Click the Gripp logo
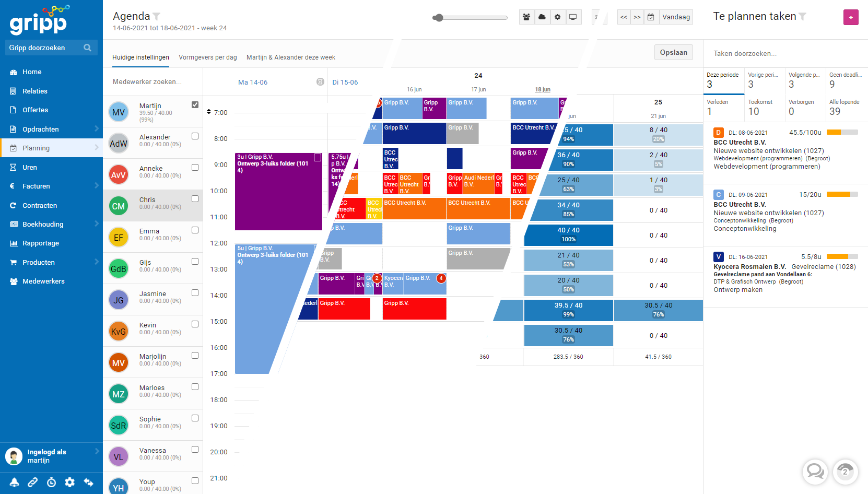The height and width of the screenshot is (494, 868). pyautogui.click(x=40, y=20)
